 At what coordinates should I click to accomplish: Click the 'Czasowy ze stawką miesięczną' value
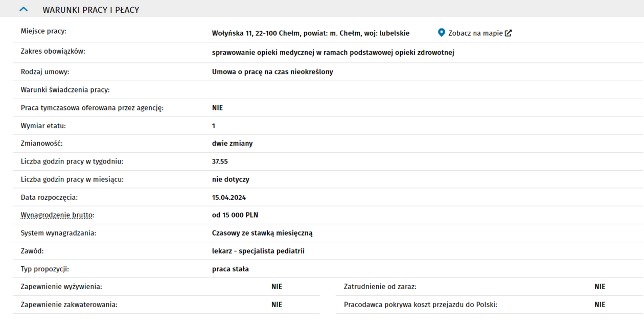click(262, 233)
